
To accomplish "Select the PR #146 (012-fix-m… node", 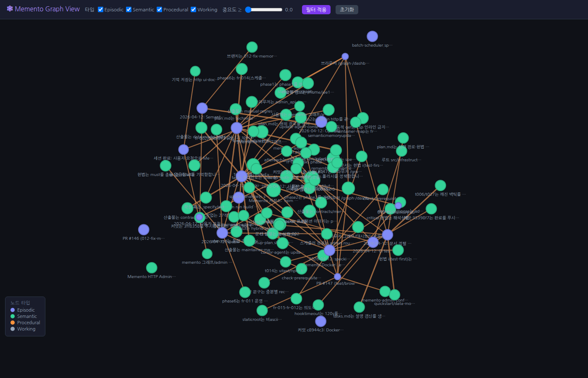I will tap(144, 230).
